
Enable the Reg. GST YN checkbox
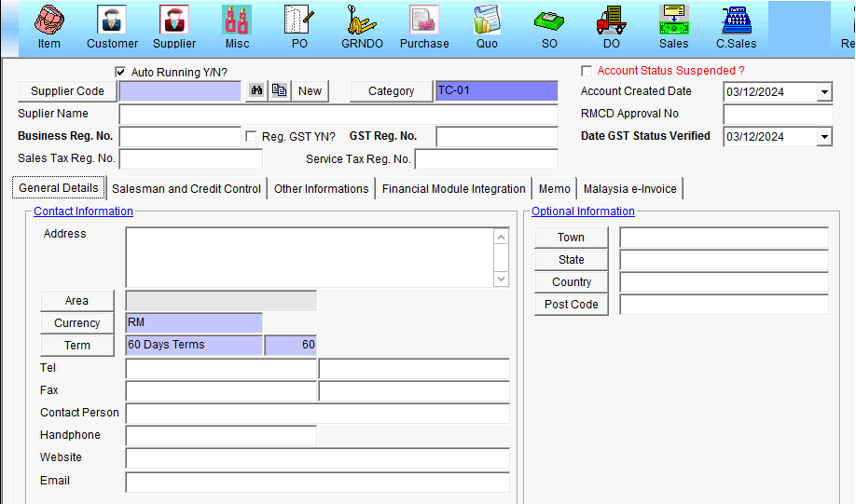pyautogui.click(x=251, y=137)
